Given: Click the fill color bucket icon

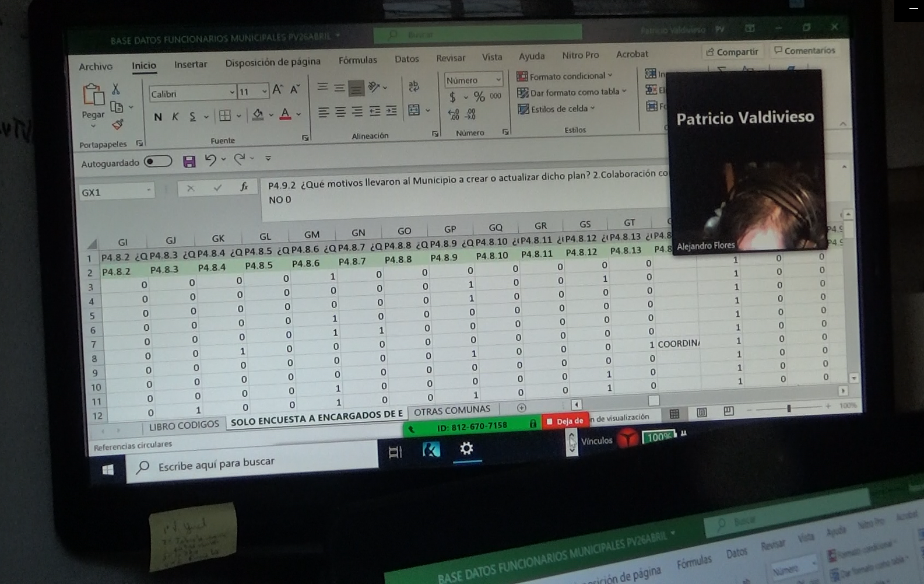Looking at the screenshot, I should [258, 114].
